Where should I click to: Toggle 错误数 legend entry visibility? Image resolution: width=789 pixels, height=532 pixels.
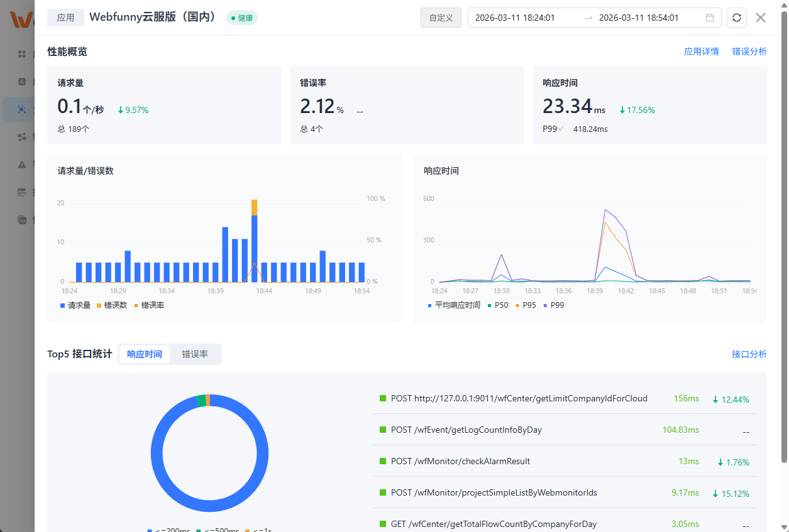tap(112, 305)
